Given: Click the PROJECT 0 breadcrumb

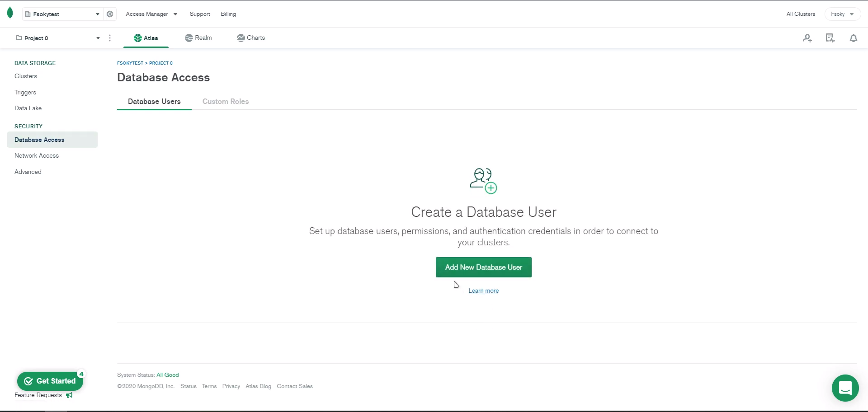Looking at the screenshot, I should tap(161, 63).
